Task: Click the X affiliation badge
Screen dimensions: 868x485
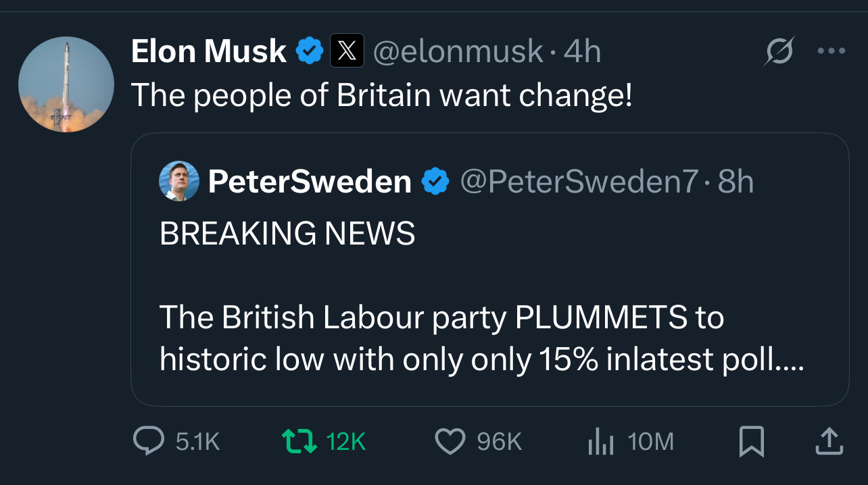Action: (347, 51)
